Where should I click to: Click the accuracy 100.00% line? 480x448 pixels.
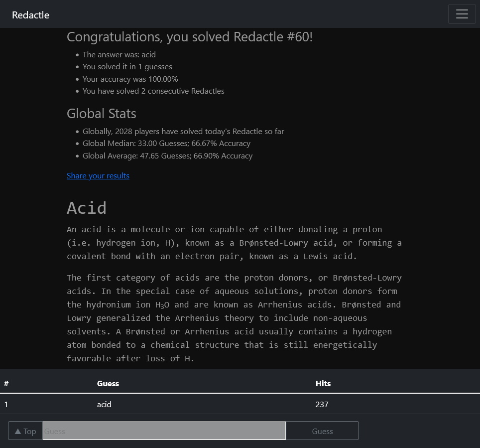[x=130, y=79]
